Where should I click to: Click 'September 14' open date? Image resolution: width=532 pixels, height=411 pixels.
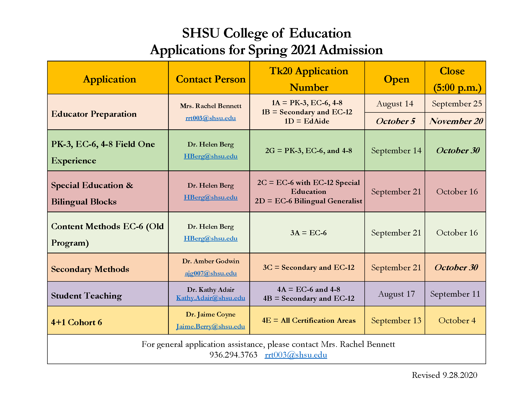pos(396,151)
